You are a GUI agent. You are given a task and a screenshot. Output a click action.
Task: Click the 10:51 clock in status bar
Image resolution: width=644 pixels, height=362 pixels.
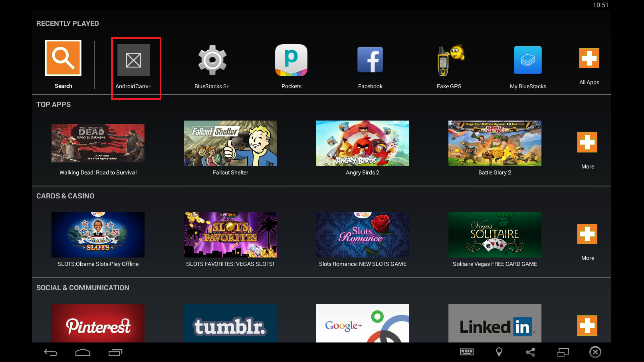tap(600, 5)
